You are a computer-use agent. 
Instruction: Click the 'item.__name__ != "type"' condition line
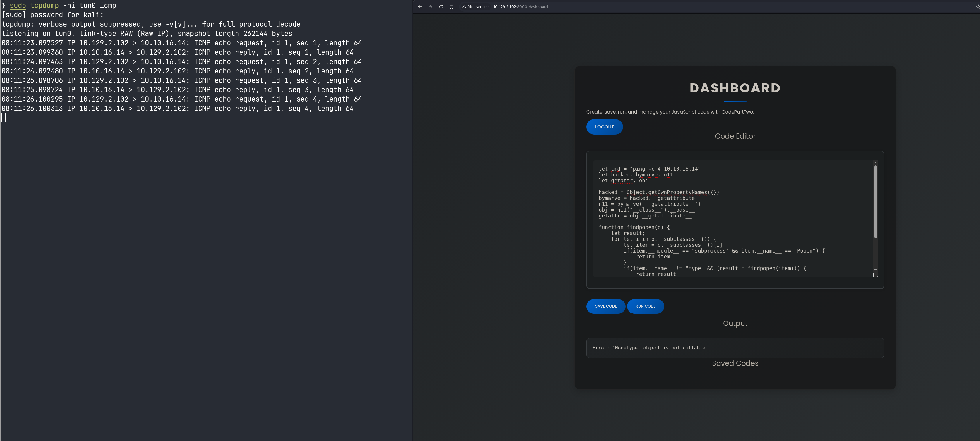(715, 269)
